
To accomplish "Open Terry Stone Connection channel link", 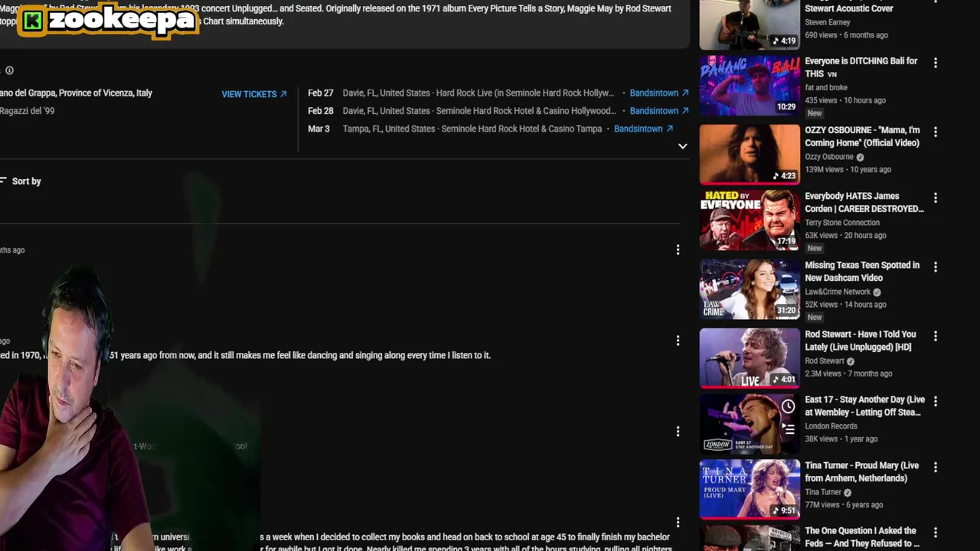I will (842, 223).
